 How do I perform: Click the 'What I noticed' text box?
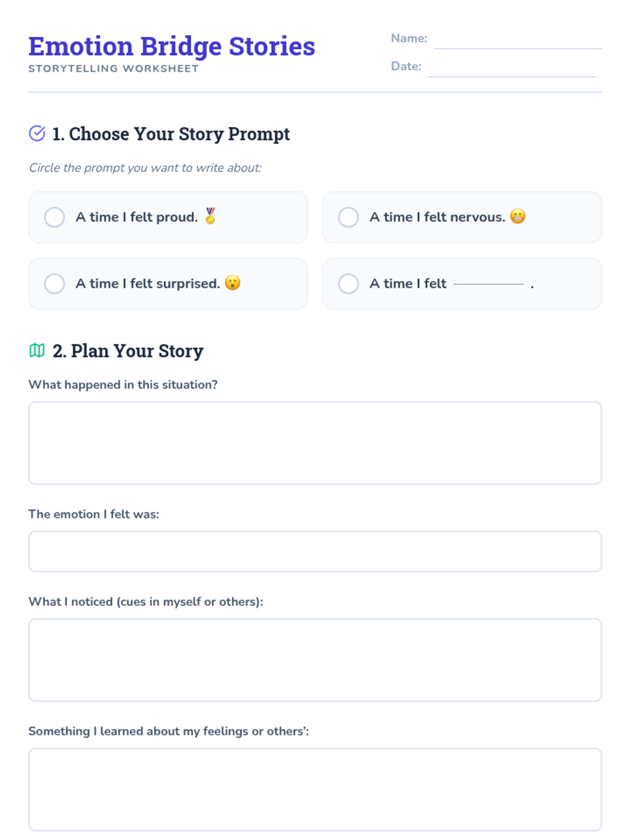(x=315, y=659)
